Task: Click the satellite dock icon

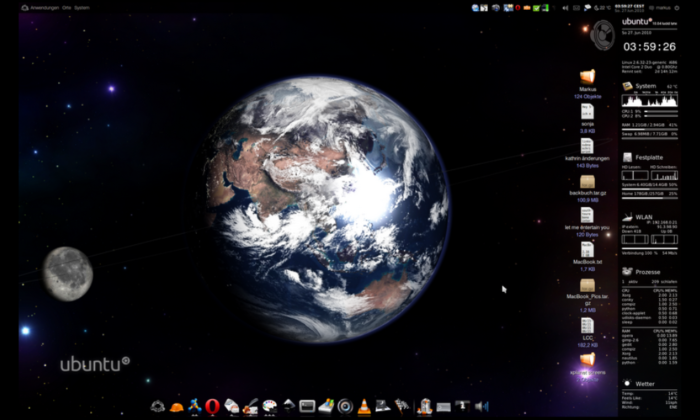Action: point(402,406)
